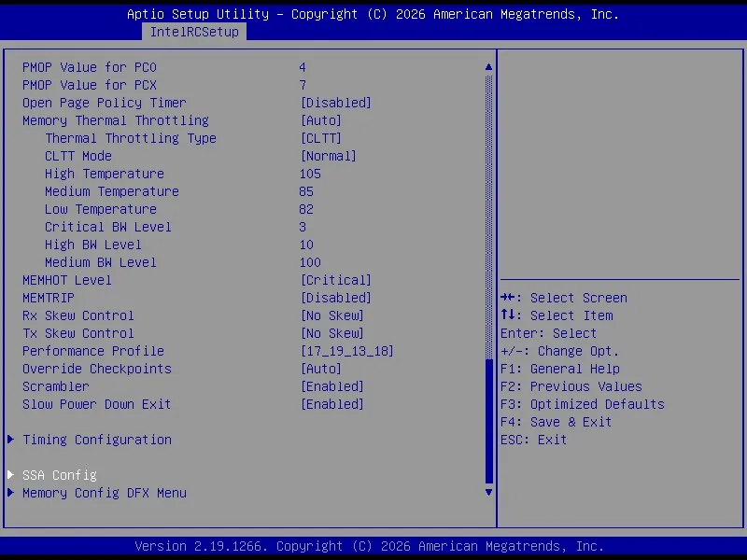Toggle Slow Power Down Exit [Enabled]
The image size is (747, 560).
332,404
